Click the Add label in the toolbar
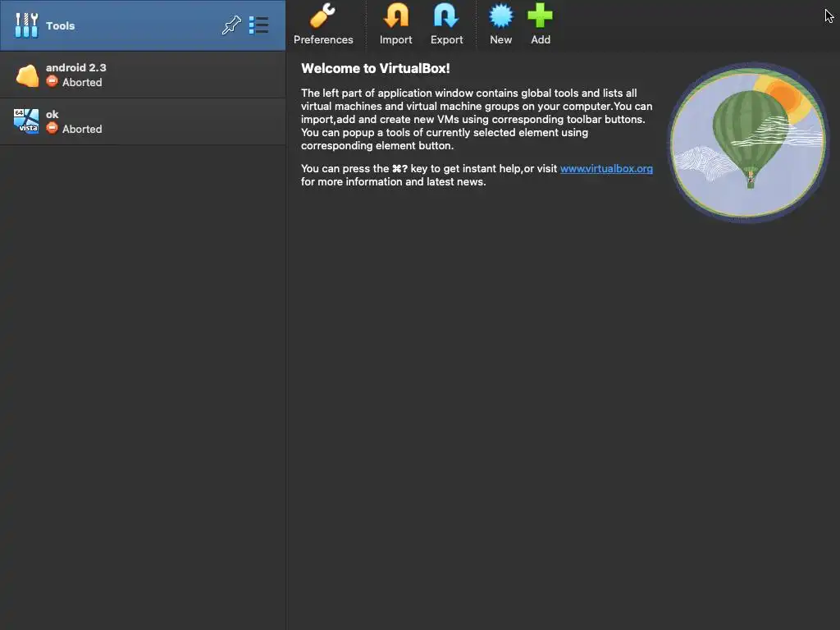This screenshot has width=840, height=630. coord(541,39)
